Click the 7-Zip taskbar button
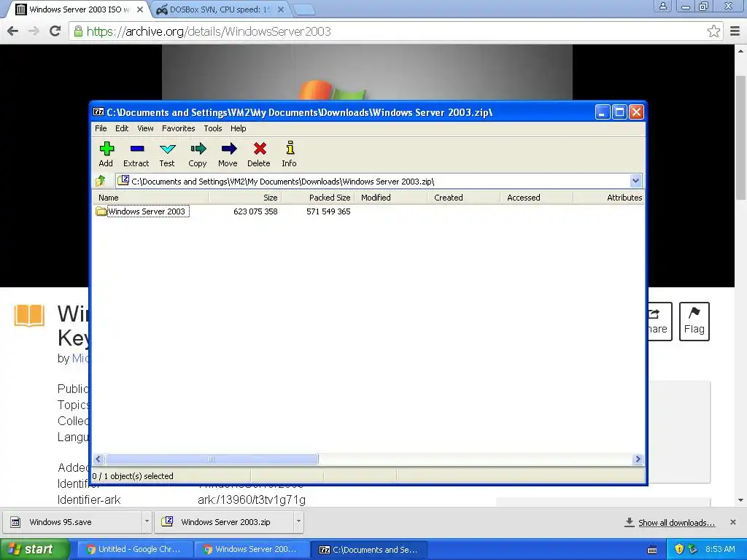 tap(368, 550)
